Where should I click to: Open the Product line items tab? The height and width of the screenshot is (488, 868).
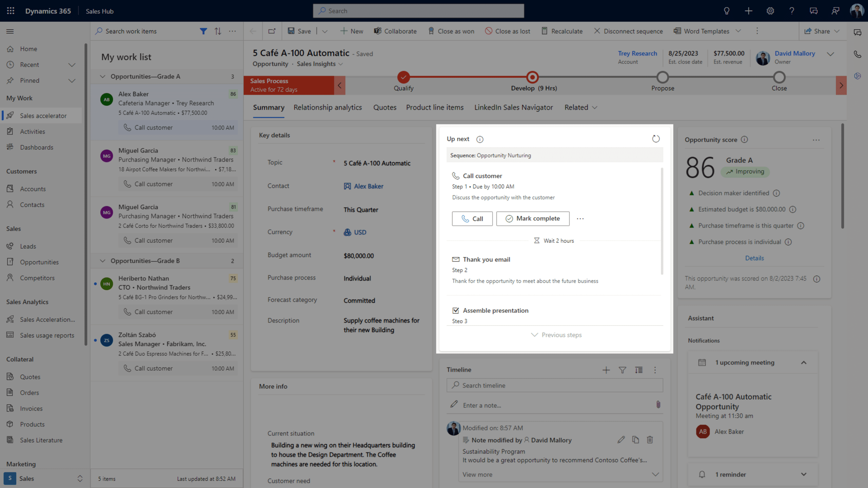coord(435,107)
